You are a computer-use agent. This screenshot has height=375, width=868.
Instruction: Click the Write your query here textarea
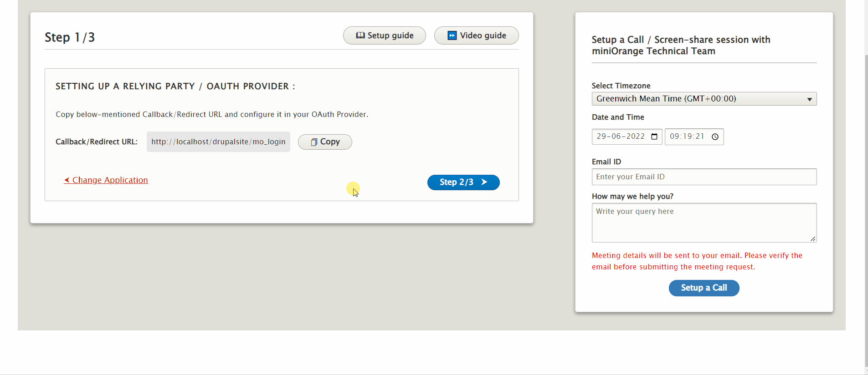(x=704, y=223)
